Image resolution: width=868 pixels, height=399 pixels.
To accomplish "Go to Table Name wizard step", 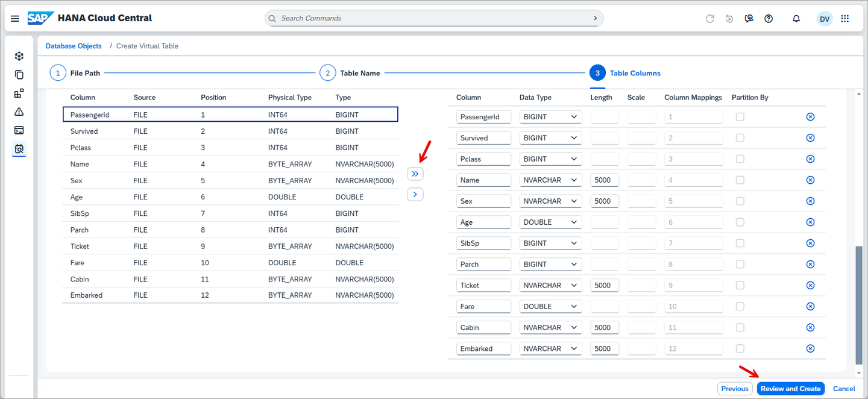I will [350, 73].
